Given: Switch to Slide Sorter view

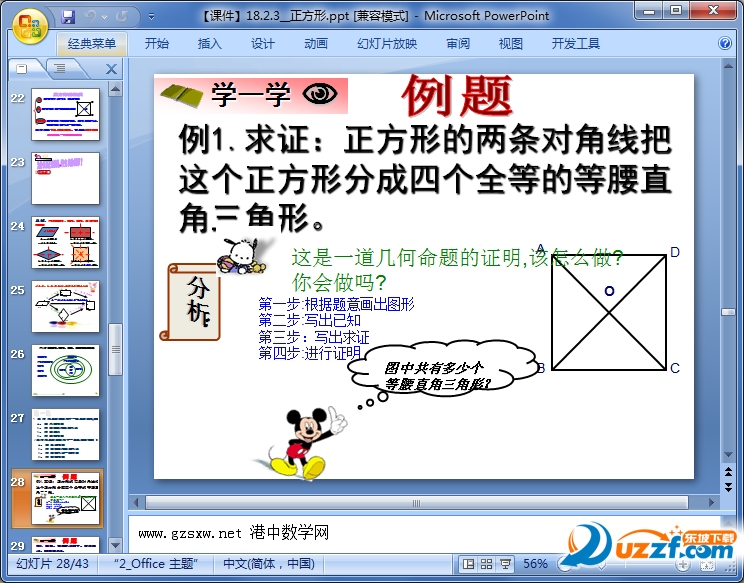Looking at the screenshot, I should click(486, 564).
